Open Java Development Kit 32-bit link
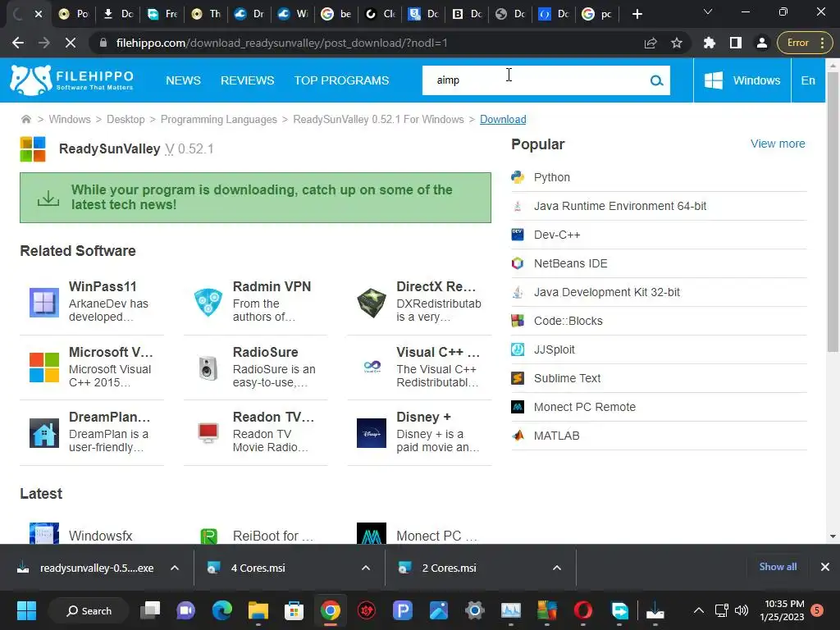The width and height of the screenshot is (840, 630). point(606,293)
